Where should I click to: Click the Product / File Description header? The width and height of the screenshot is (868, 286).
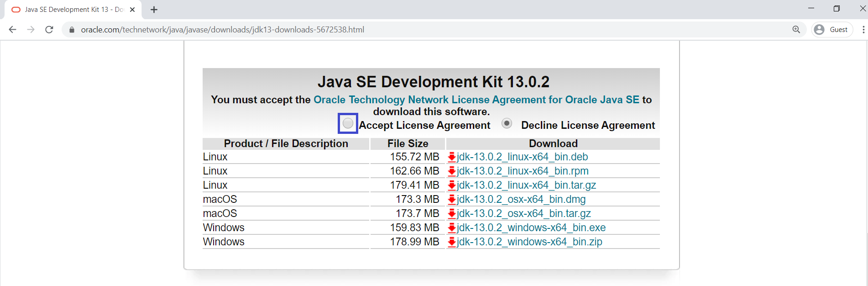coord(286,143)
